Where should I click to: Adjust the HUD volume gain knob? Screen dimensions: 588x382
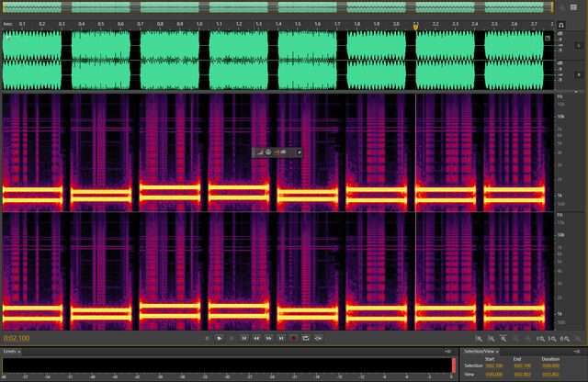tap(268, 152)
